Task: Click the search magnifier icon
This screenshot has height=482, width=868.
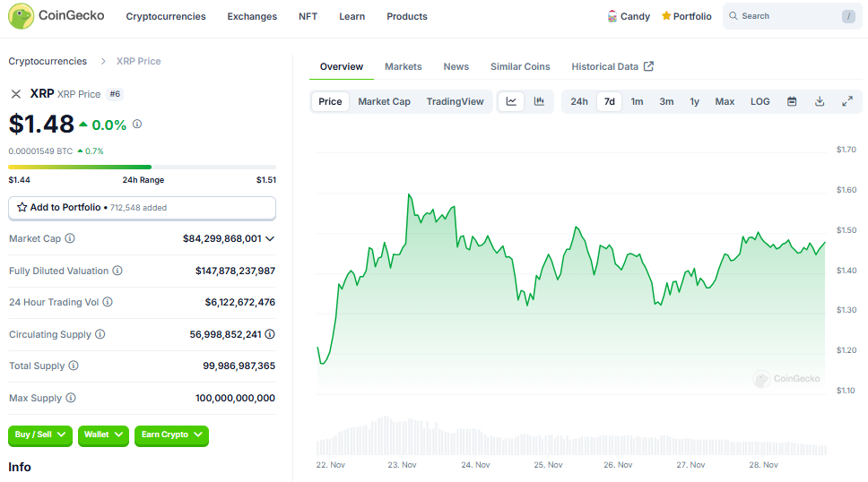Action: pyautogui.click(x=733, y=16)
